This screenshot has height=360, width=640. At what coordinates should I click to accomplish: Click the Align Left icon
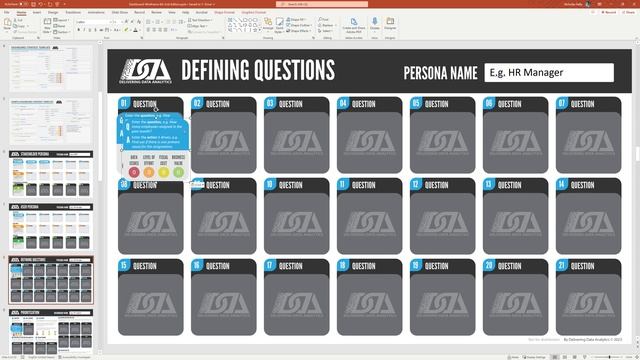[148, 30]
